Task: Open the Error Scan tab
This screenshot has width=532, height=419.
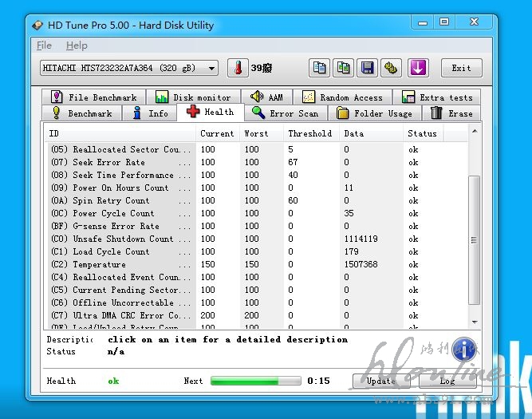Action: click(285, 113)
